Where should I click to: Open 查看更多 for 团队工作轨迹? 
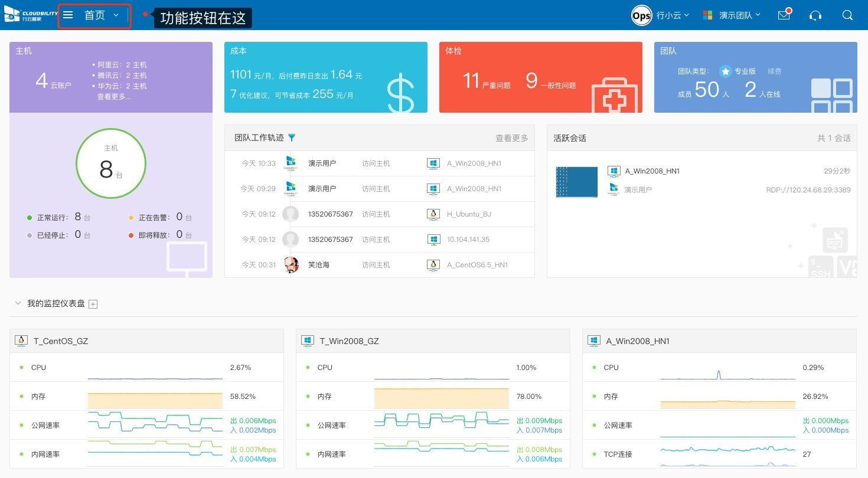pyautogui.click(x=512, y=138)
